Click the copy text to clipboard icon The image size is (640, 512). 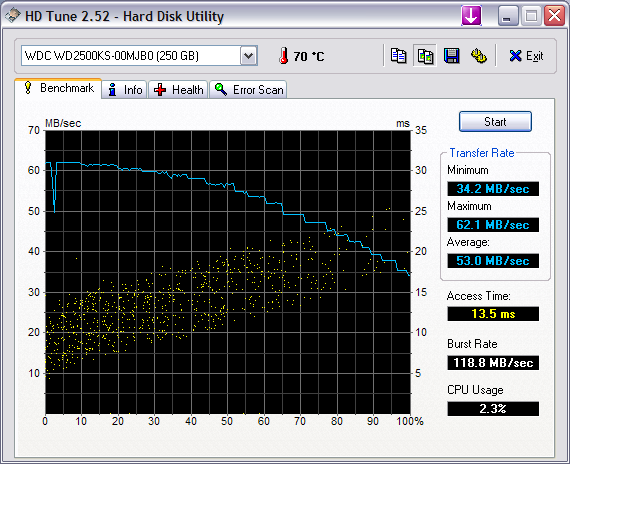click(399, 56)
